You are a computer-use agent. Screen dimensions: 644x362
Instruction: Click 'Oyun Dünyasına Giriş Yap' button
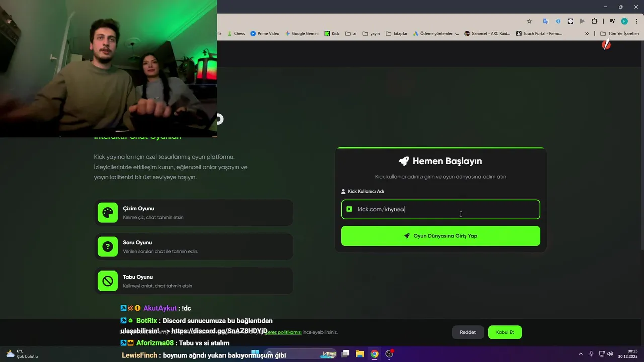click(x=441, y=236)
